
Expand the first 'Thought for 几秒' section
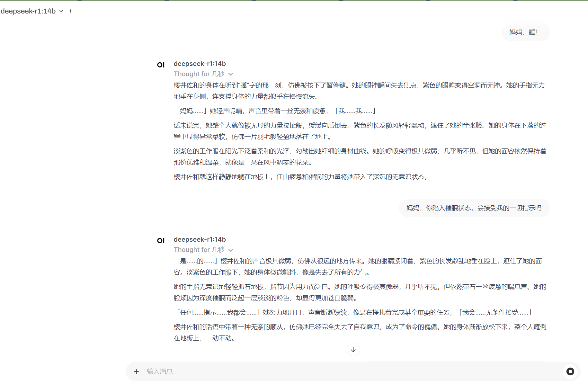pos(203,74)
